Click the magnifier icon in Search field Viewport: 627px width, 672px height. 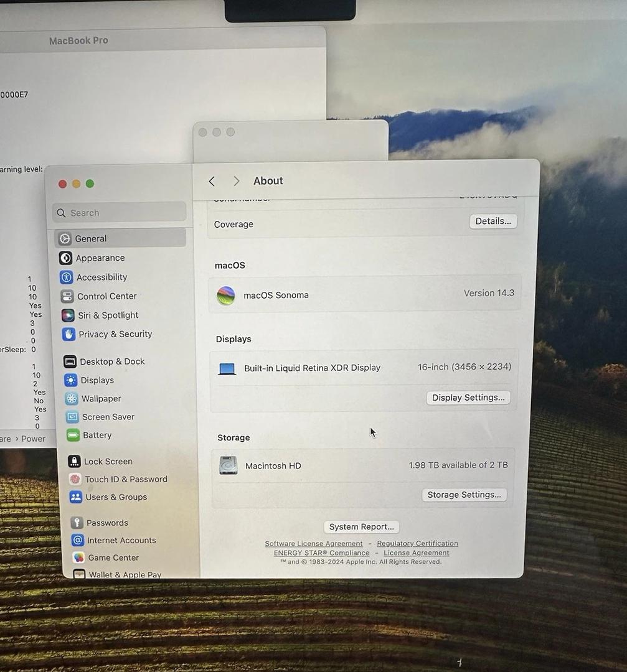click(61, 213)
